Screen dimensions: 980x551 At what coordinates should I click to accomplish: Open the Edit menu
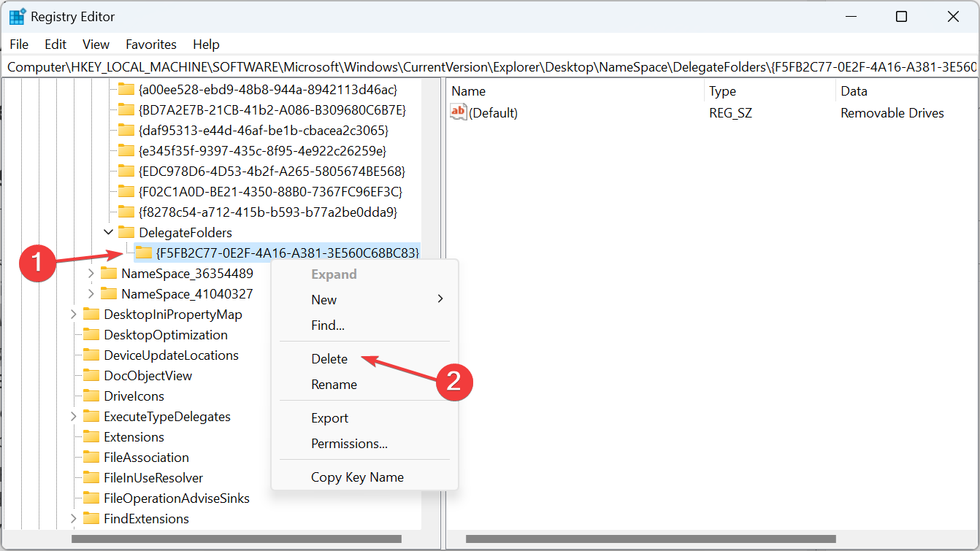click(x=55, y=45)
